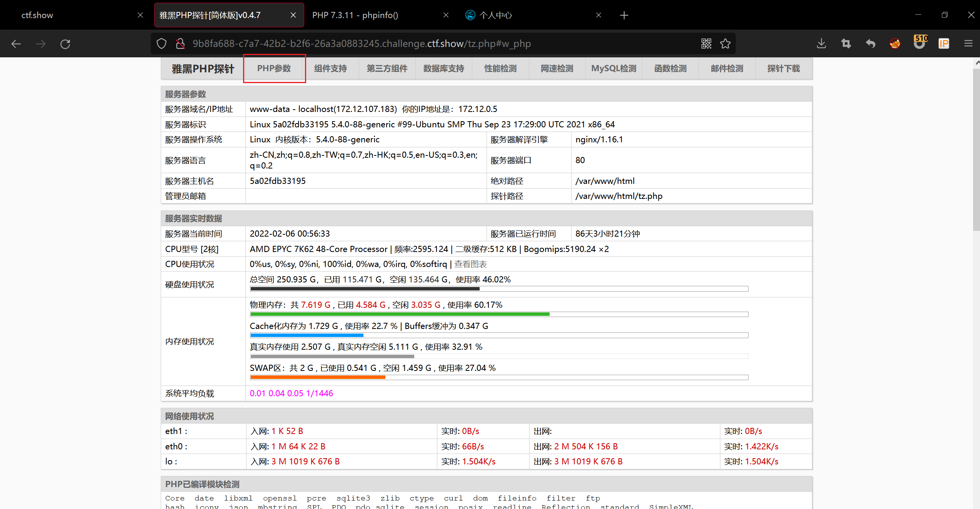Image resolution: width=980 pixels, height=509 pixels.
Task: Click the browser back arrow
Action: [x=16, y=44]
